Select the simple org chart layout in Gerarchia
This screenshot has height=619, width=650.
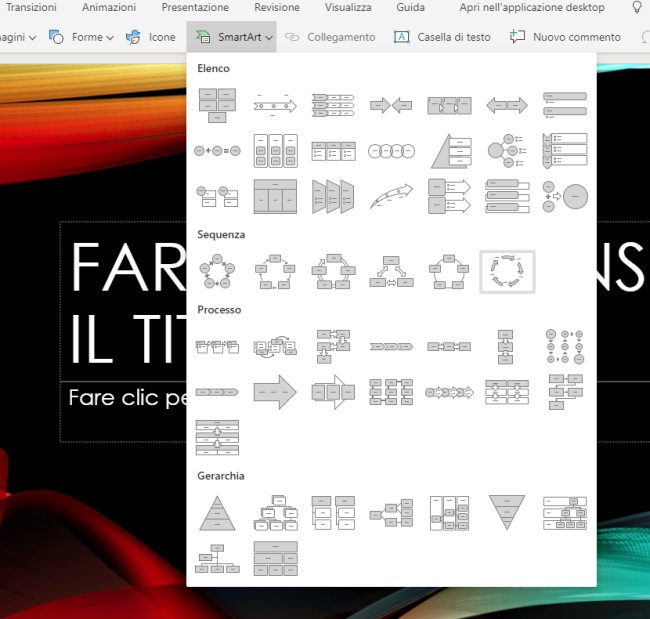pyautogui.click(x=217, y=559)
